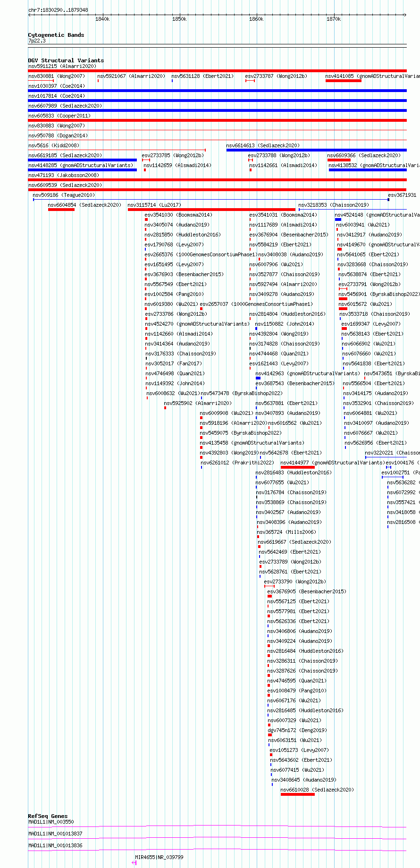
Task: Click the 1870k ruler position label
Action: [x=334, y=19]
